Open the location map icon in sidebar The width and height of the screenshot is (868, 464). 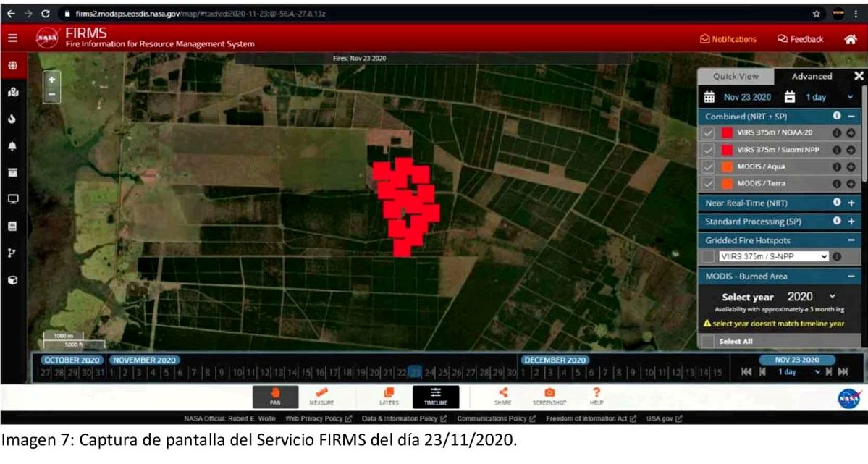12,92
